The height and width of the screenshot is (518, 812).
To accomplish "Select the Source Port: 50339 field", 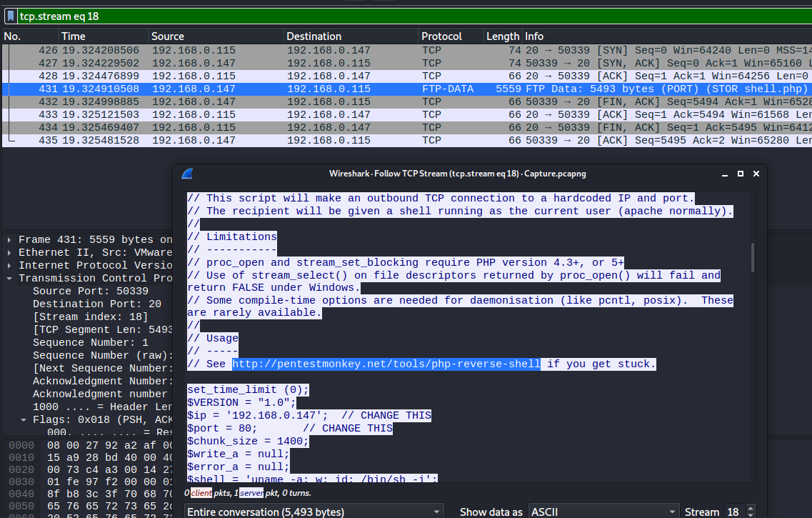I will pyautogui.click(x=91, y=291).
